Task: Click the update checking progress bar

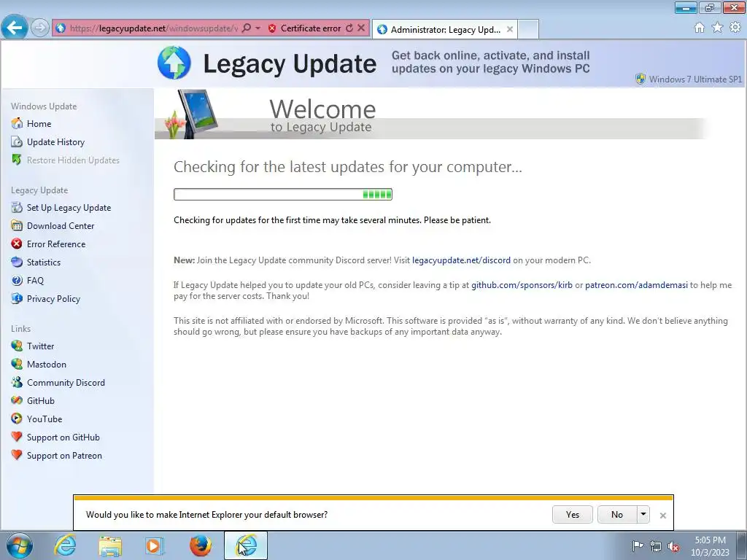Action: (283, 194)
